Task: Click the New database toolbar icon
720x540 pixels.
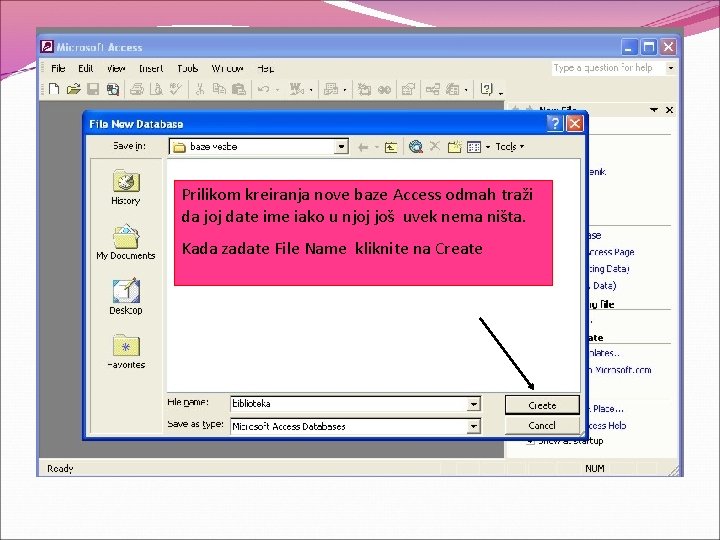Action: click(x=54, y=89)
